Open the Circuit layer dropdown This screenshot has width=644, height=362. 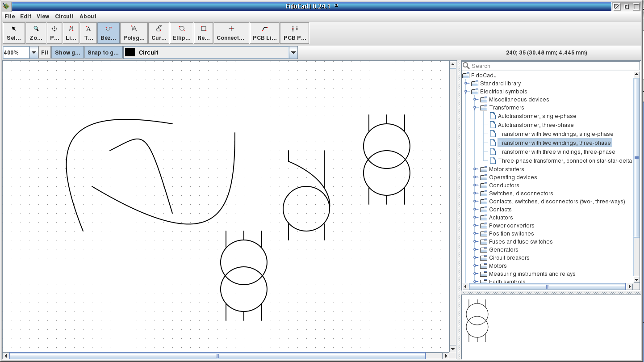(x=293, y=53)
